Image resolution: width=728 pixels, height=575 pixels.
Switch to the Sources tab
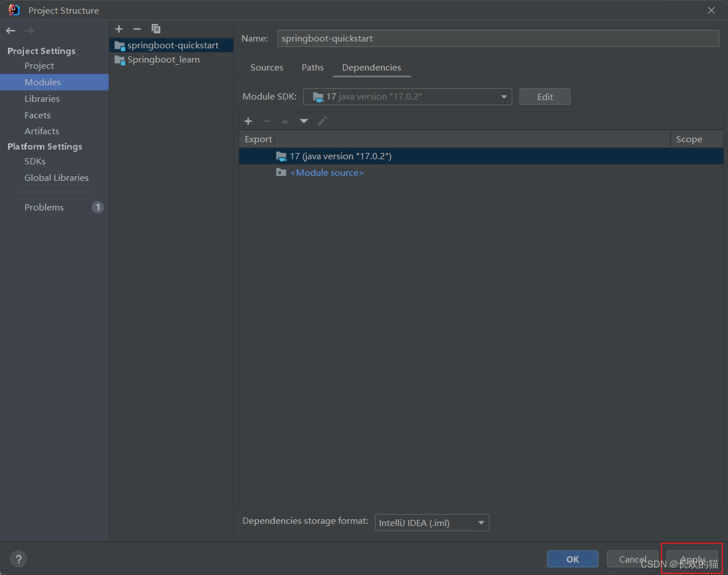pyautogui.click(x=267, y=68)
